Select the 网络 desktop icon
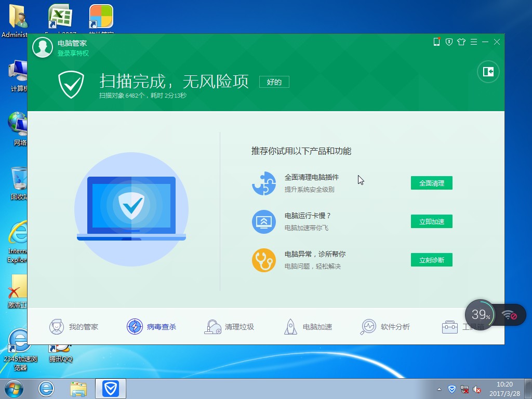 click(x=18, y=128)
